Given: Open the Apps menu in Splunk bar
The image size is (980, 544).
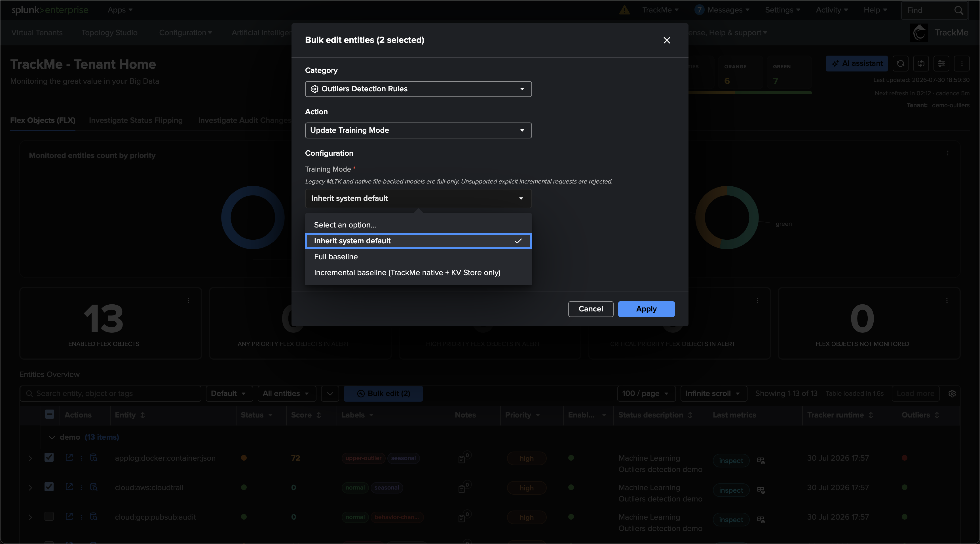Looking at the screenshot, I should [x=120, y=10].
